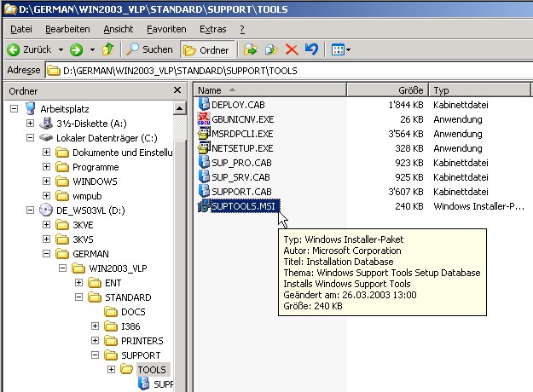
Task: Open the Favoriten menu
Action: point(166,29)
